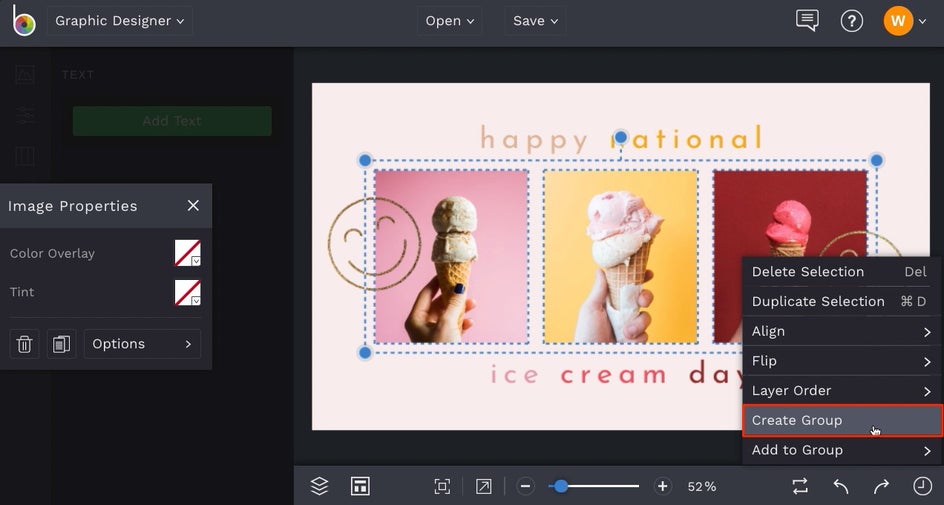
Task: Choose Duplicate Selection from context menu
Action: [x=841, y=301]
